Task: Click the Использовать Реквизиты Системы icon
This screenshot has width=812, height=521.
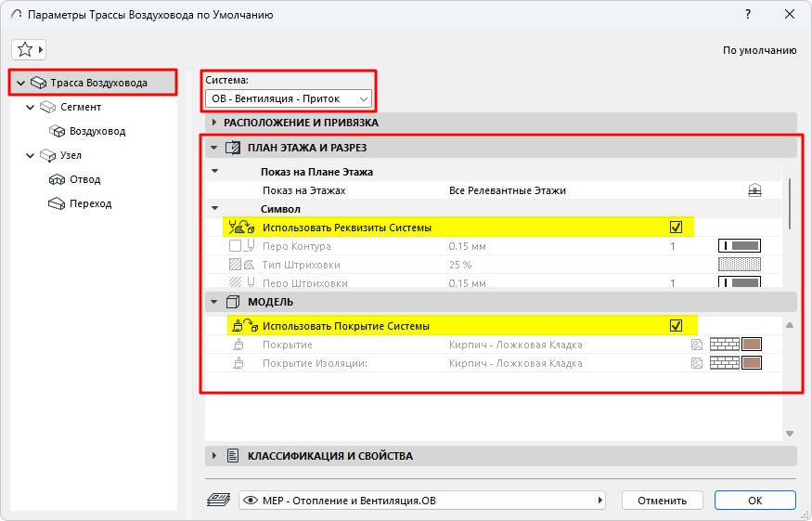Action: [242, 227]
